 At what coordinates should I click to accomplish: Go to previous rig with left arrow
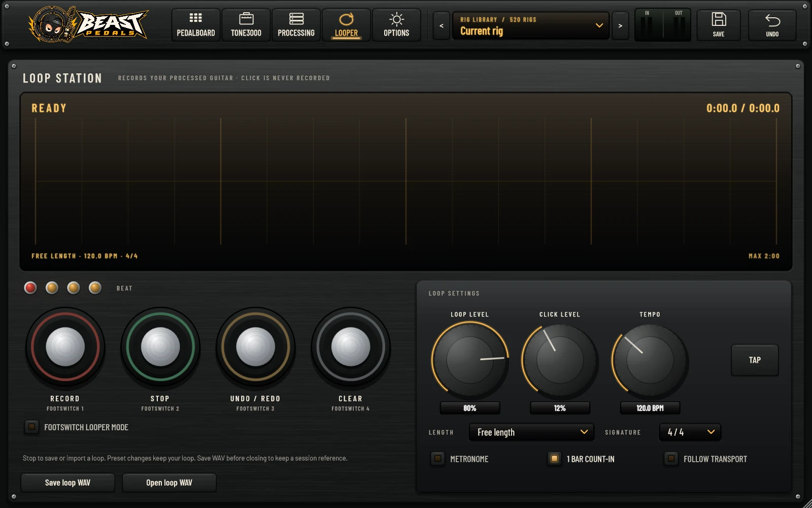pyautogui.click(x=442, y=25)
